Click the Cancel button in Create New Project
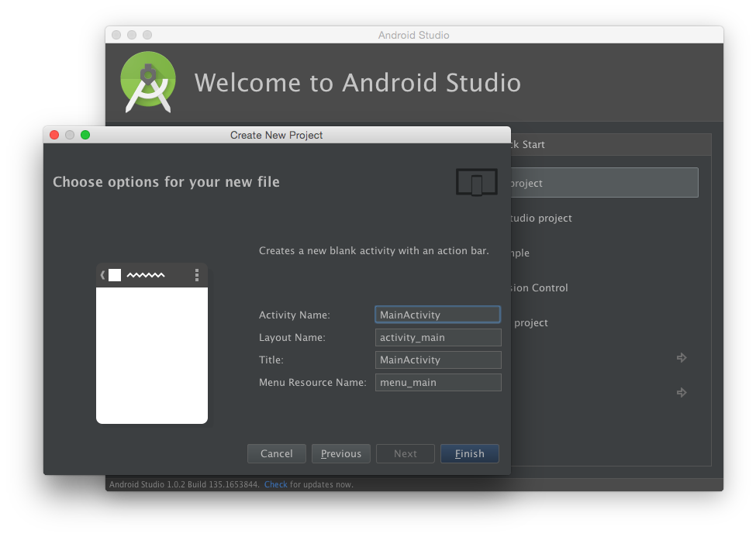 coord(276,453)
